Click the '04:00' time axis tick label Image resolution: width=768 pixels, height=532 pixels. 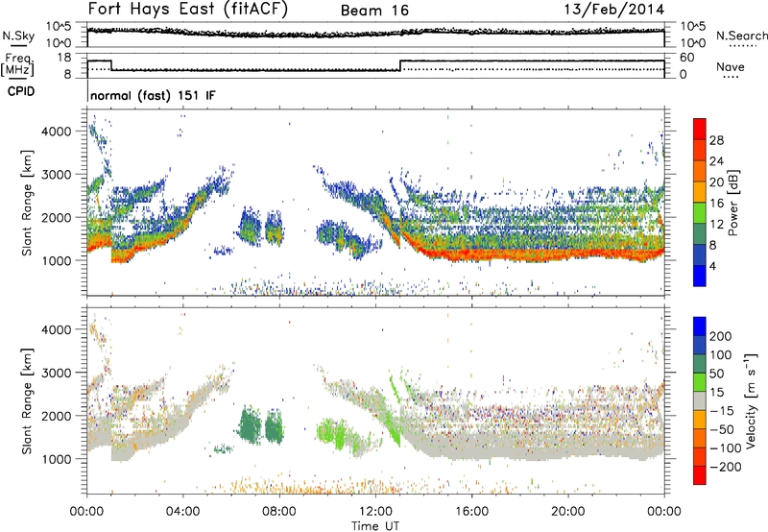click(x=182, y=512)
